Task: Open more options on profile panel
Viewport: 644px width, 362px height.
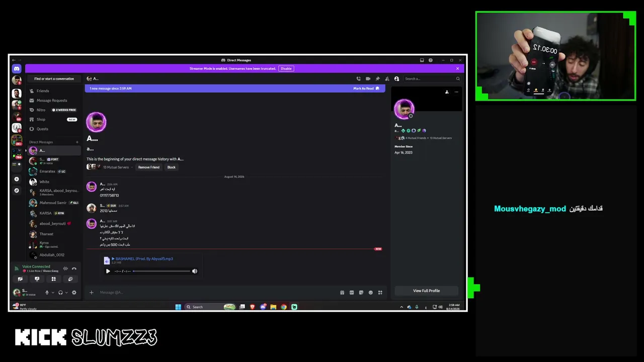Action: pyautogui.click(x=456, y=92)
